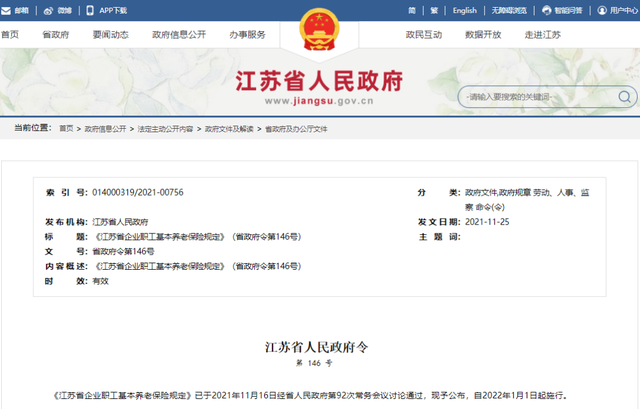Click the keyword search input field

539,97
